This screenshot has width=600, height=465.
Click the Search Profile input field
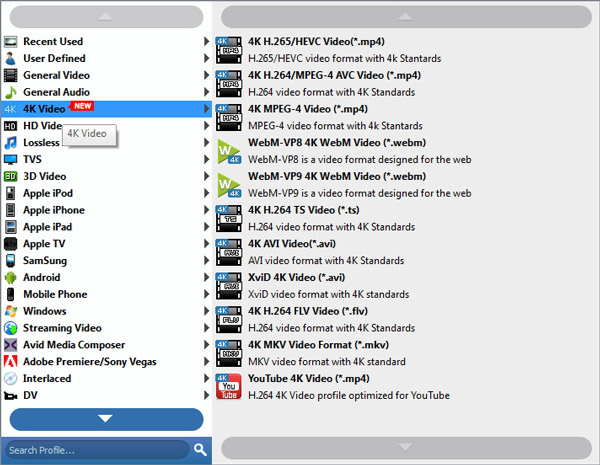click(98, 450)
